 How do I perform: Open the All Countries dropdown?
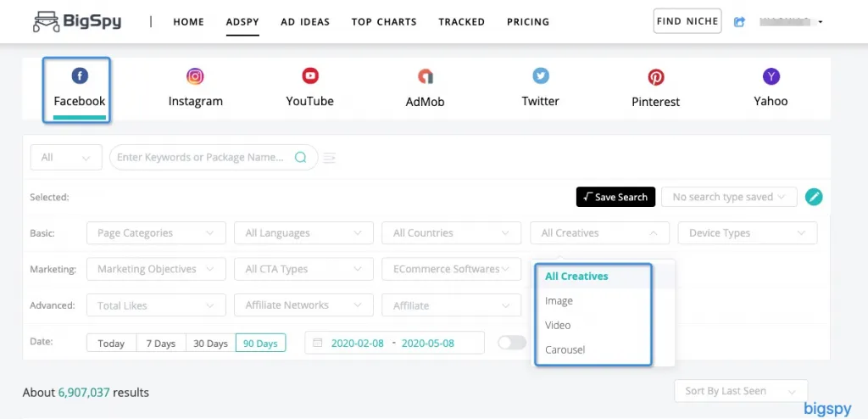click(452, 233)
